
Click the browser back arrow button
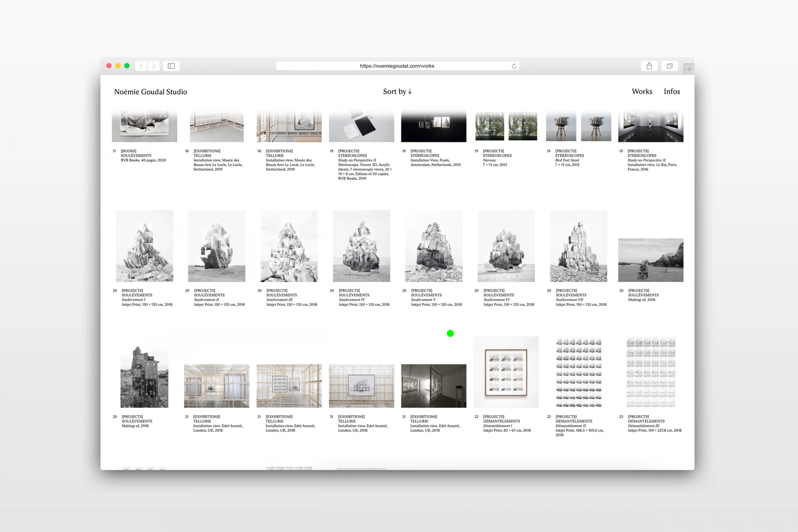141,66
